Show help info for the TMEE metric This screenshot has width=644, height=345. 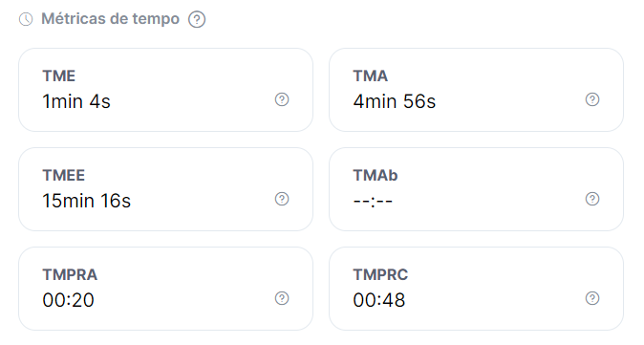coord(282,199)
